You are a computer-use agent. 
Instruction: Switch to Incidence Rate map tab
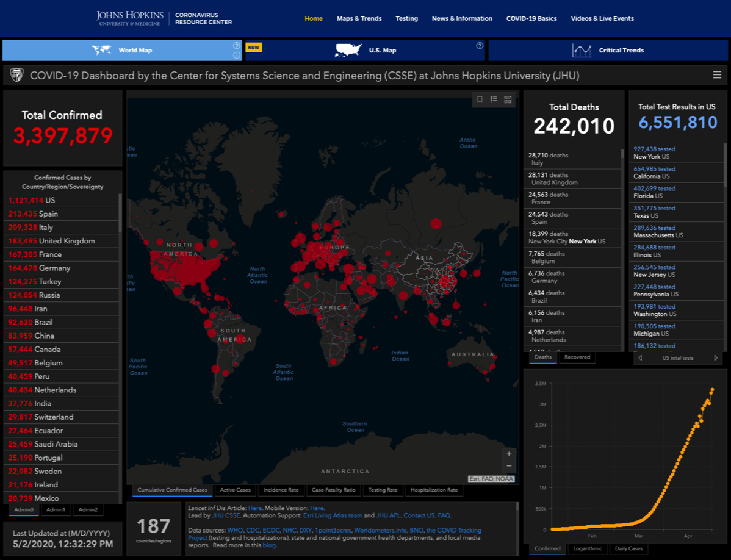click(281, 490)
